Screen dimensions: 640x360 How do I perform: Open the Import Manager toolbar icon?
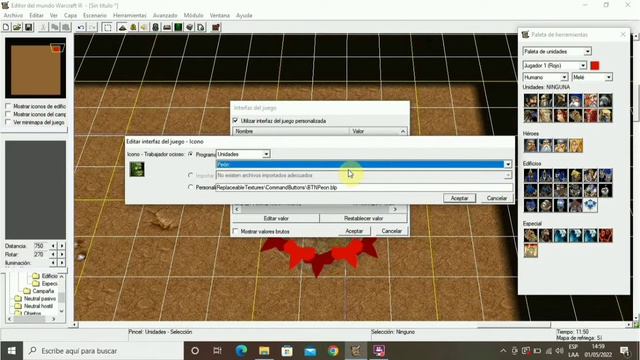coord(201,27)
